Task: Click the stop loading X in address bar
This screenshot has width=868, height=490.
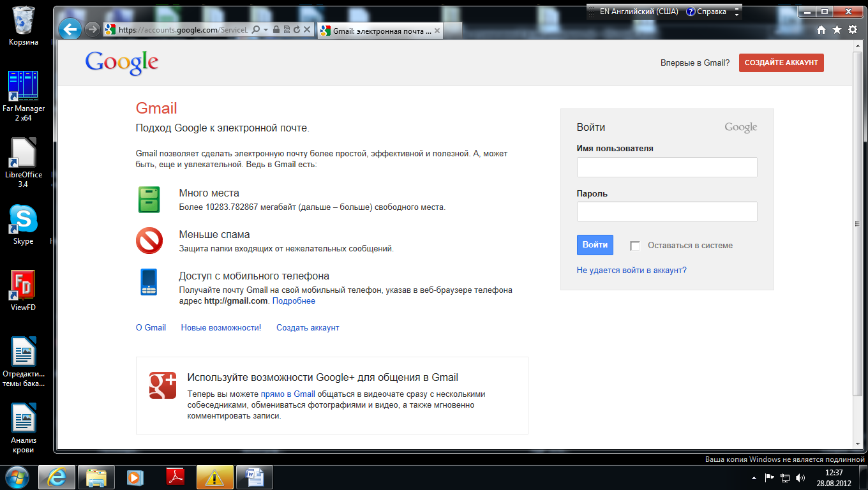Action: coord(307,29)
